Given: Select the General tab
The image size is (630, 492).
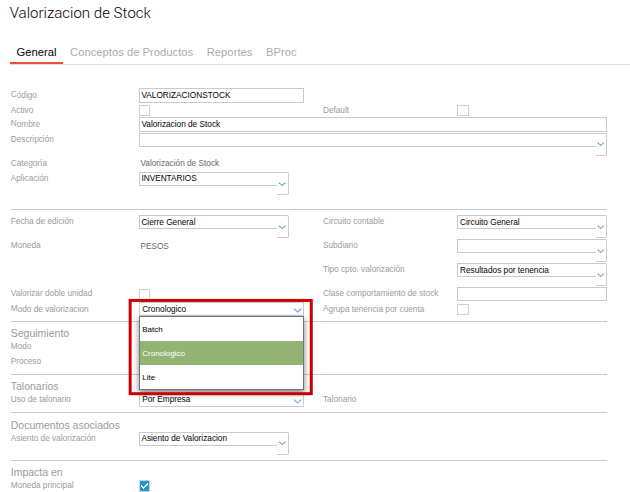Looking at the screenshot, I should point(36,52).
